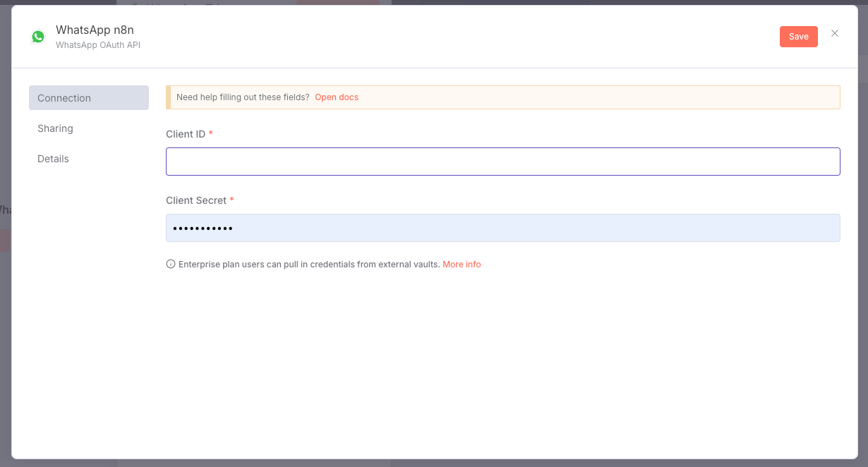Image resolution: width=868 pixels, height=467 pixels.
Task: Follow the More info link
Action: point(462,265)
